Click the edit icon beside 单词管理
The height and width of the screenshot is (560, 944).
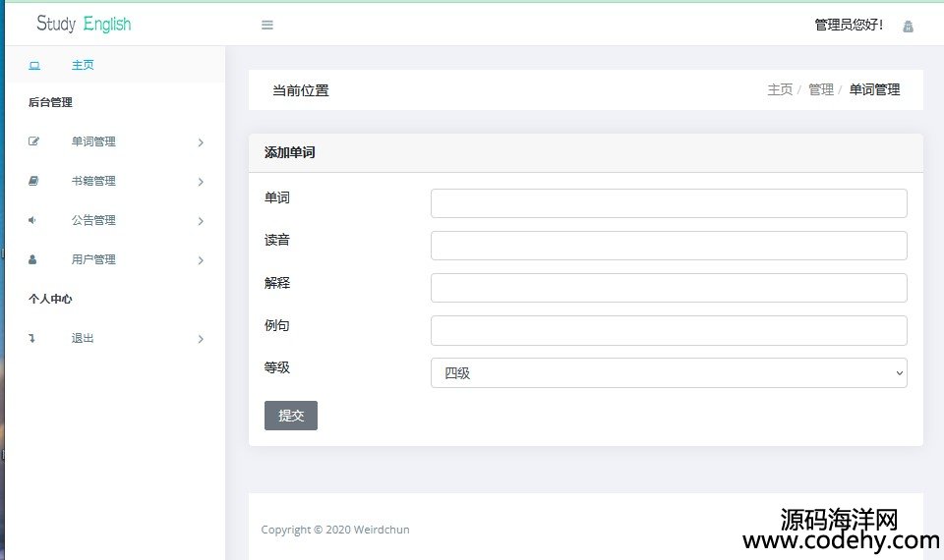point(33,141)
